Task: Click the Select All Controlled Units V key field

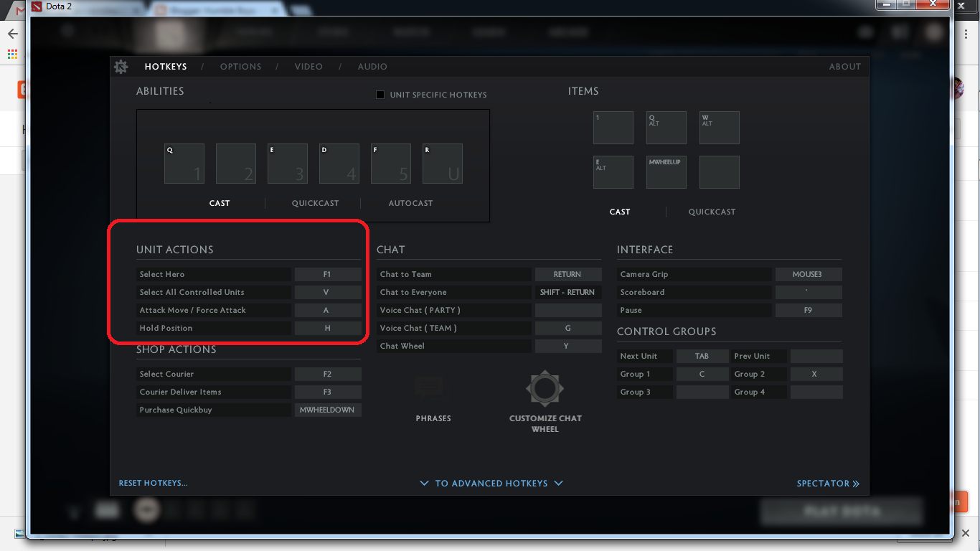Action: click(x=328, y=292)
